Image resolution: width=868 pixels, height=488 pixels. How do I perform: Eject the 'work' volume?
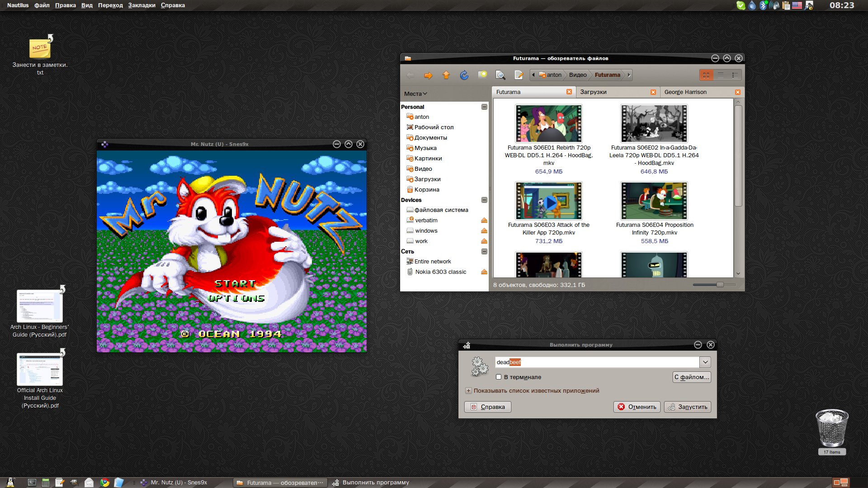pos(484,241)
